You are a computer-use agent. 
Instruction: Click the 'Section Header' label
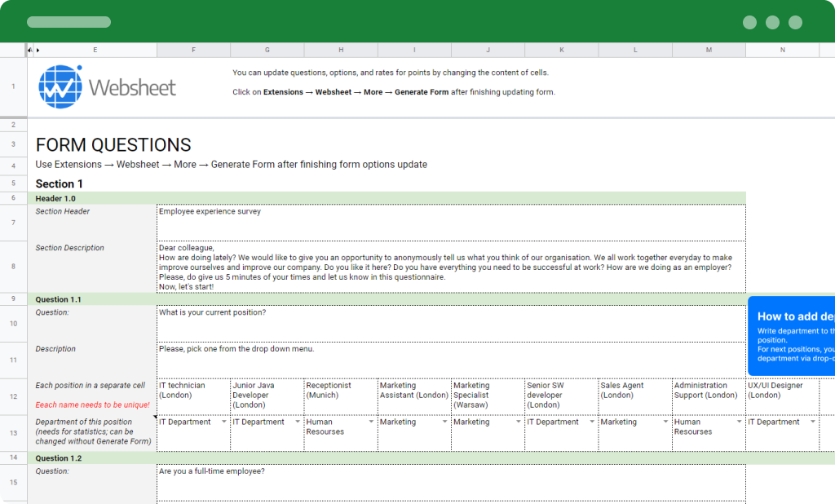[x=62, y=211]
